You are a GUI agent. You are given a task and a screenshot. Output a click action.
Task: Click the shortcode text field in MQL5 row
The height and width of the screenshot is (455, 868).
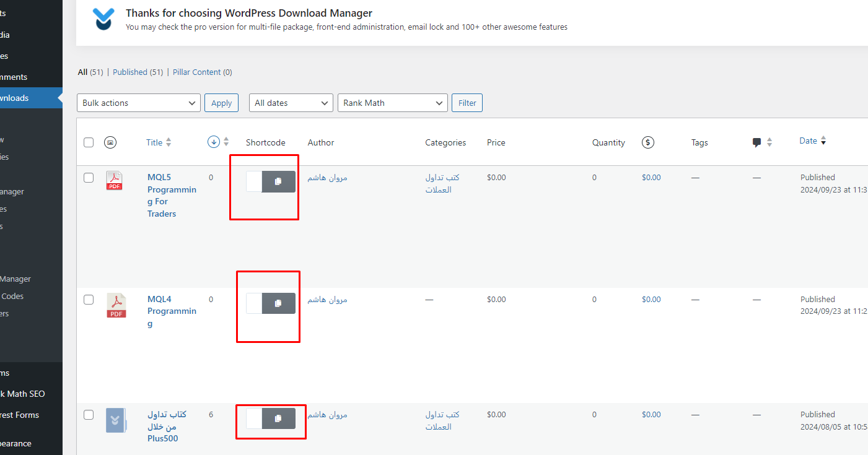254,181
